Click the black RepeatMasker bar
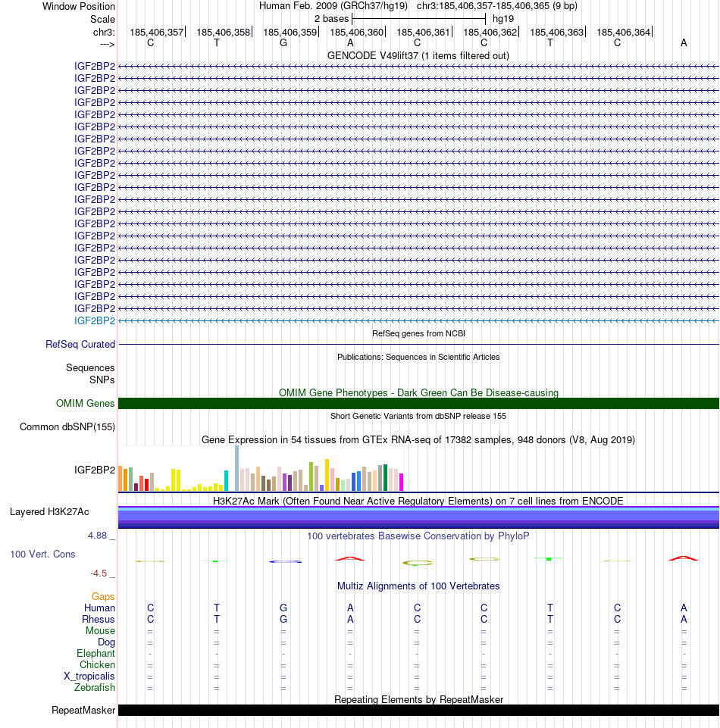This screenshot has width=720, height=728. (x=418, y=711)
